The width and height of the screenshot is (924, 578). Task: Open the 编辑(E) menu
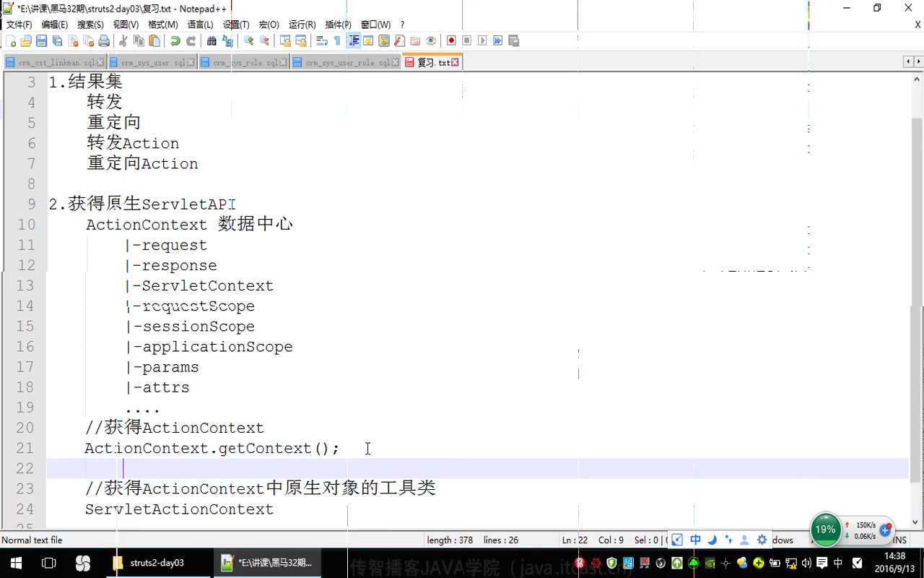point(55,25)
